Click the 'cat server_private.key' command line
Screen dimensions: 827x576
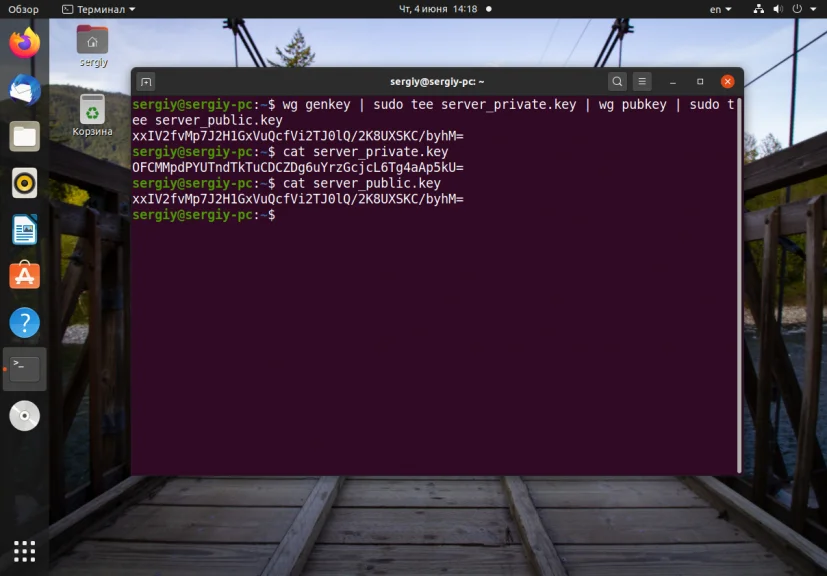click(290, 152)
